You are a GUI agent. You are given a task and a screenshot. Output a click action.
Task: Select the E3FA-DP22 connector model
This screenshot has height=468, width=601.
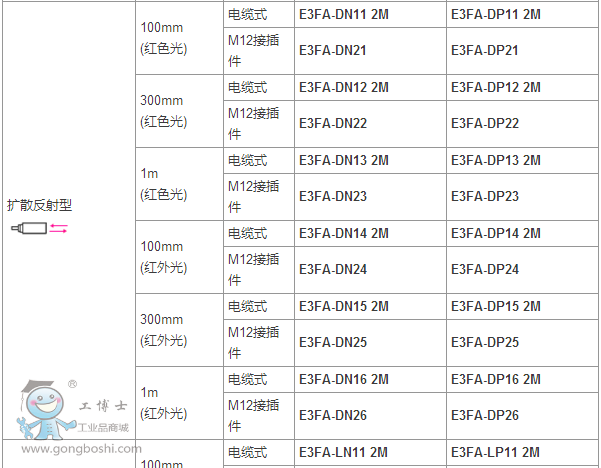pyautogui.click(x=485, y=123)
